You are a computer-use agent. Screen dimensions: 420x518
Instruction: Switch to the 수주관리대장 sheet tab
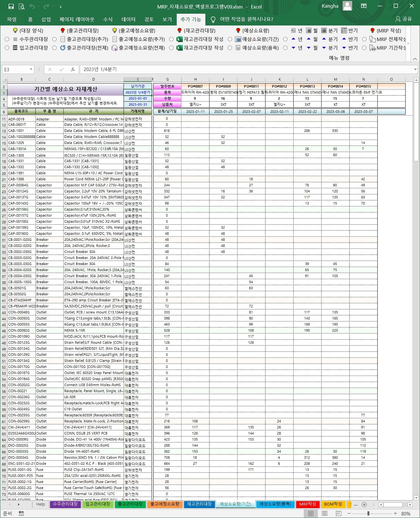pyautogui.click(x=65, y=504)
